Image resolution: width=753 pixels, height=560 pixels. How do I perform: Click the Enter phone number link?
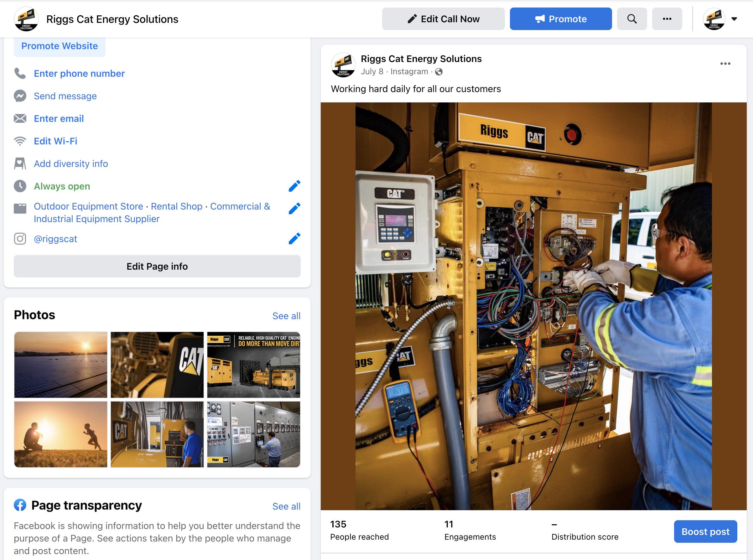(x=79, y=74)
